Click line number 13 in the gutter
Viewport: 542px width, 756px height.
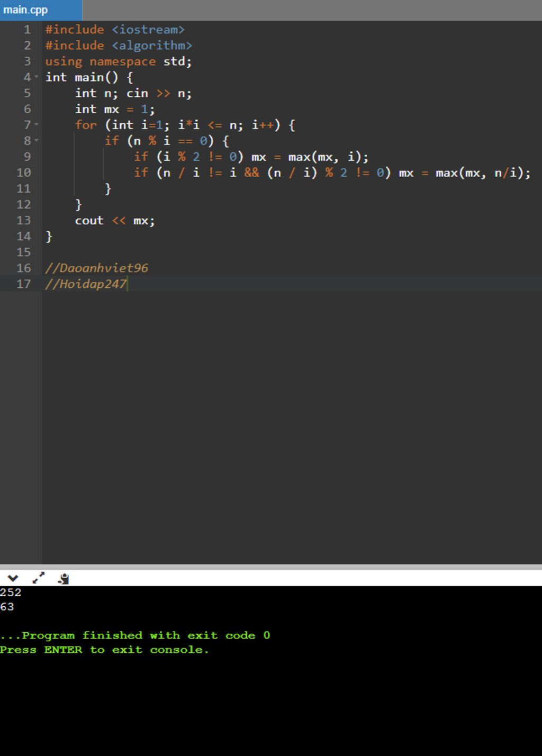click(x=24, y=220)
